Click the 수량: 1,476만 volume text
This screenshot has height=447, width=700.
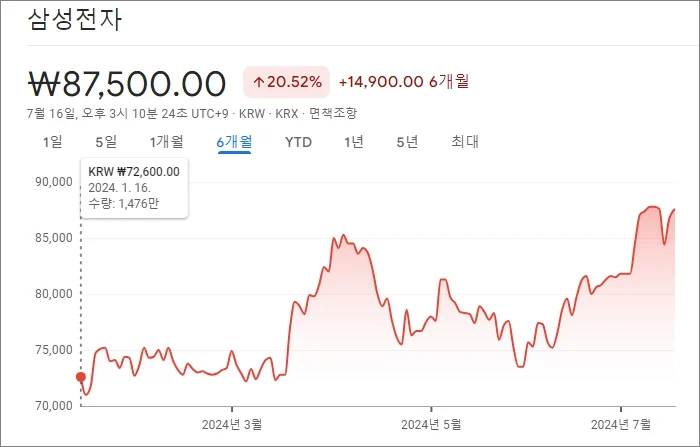123,204
